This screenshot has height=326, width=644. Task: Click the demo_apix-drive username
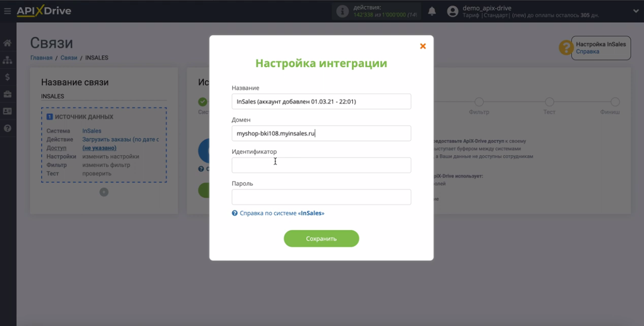tap(487, 8)
